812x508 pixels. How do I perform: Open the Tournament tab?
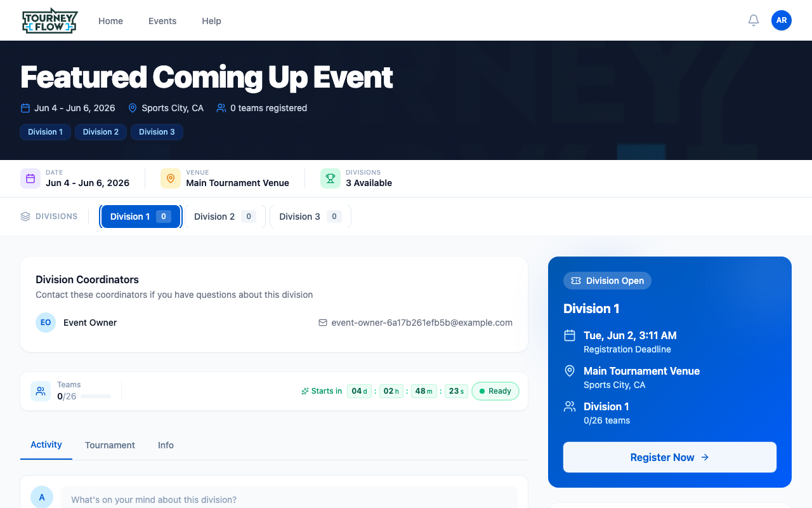(110, 445)
